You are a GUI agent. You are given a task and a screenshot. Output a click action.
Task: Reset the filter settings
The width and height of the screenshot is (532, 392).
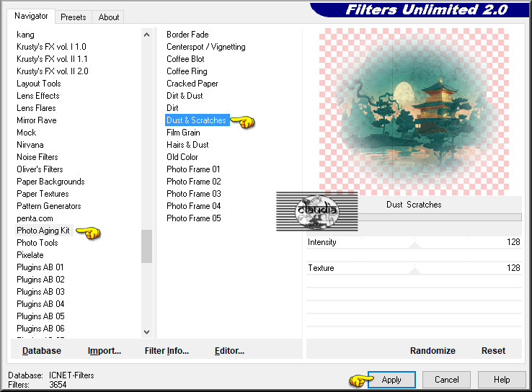(x=493, y=351)
